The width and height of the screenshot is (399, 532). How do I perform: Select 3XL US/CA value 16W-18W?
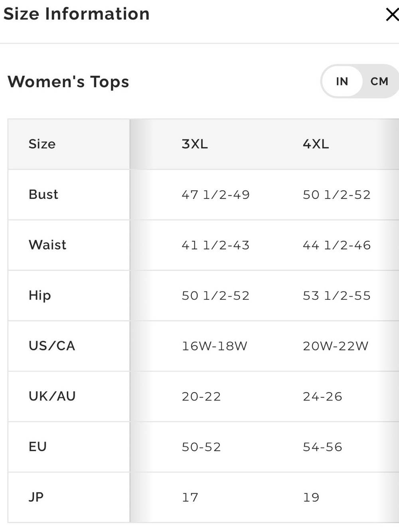pos(215,346)
